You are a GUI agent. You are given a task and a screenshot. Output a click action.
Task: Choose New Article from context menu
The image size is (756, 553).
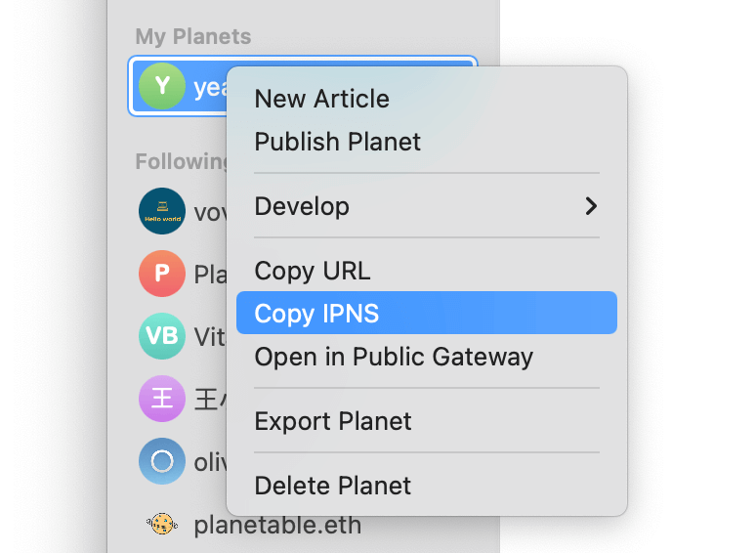[x=321, y=99]
